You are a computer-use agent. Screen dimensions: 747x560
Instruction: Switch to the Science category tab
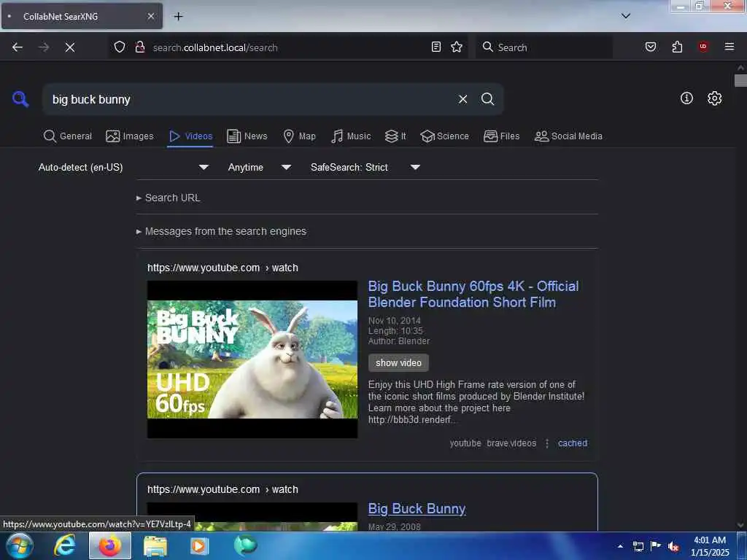coord(444,136)
